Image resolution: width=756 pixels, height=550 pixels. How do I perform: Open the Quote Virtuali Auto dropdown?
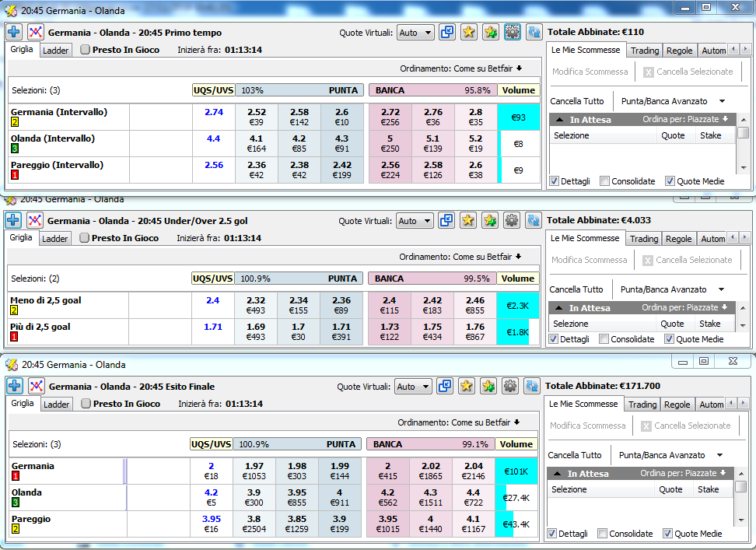coord(416,33)
